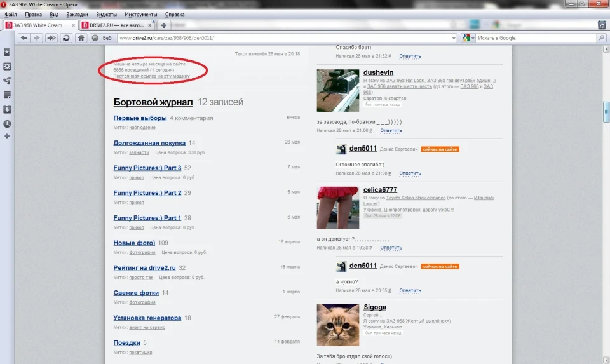
Task: Click the Веб globe badge in address bar
Action: coord(102,37)
